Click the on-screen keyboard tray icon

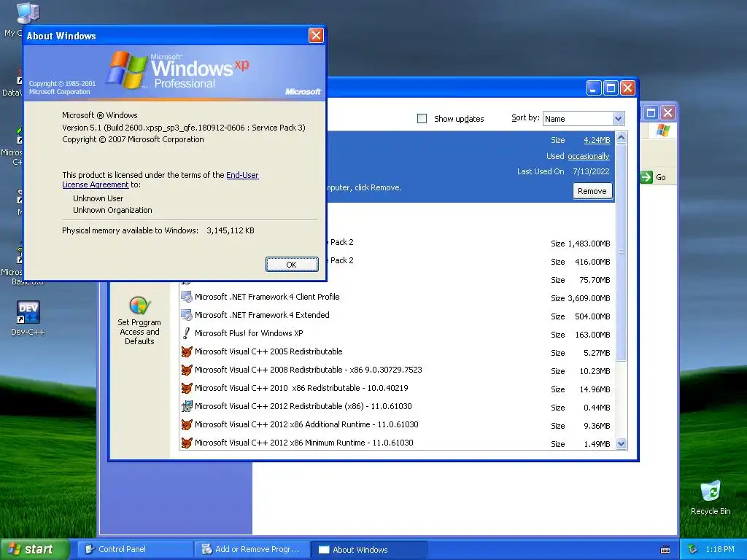point(665,550)
